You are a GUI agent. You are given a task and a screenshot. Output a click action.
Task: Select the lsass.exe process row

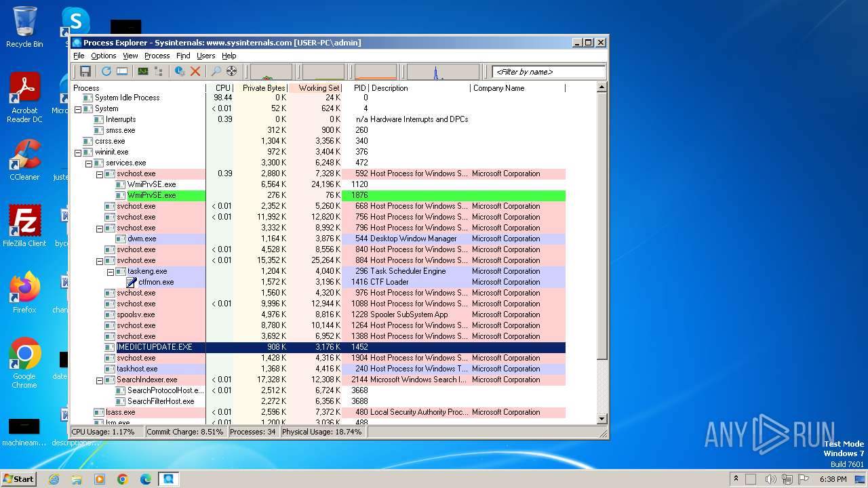(318, 412)
